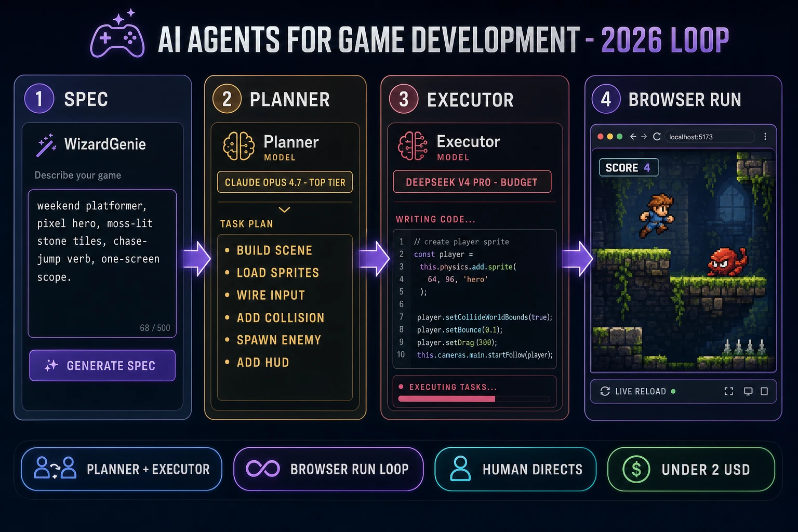Click the Spec panel heading
Image resolution: width=798 pixels, height=532 pixels.
coord(86,99)
